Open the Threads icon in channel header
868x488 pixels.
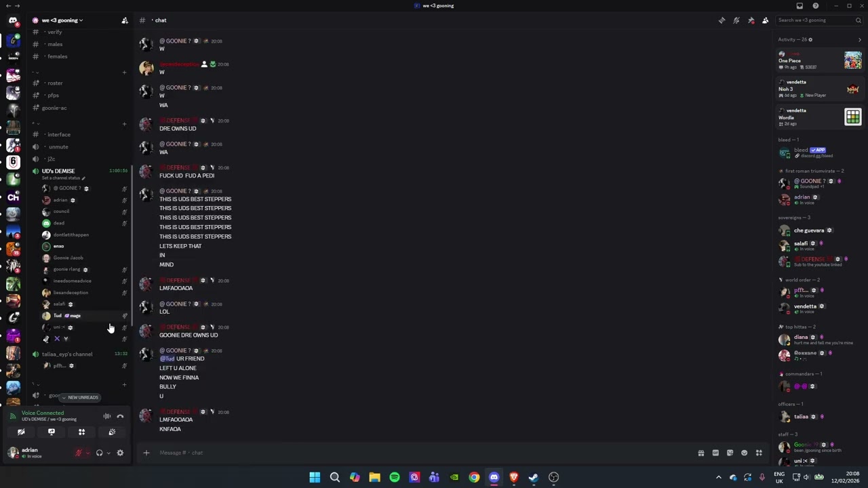click(x=722, y=20)
